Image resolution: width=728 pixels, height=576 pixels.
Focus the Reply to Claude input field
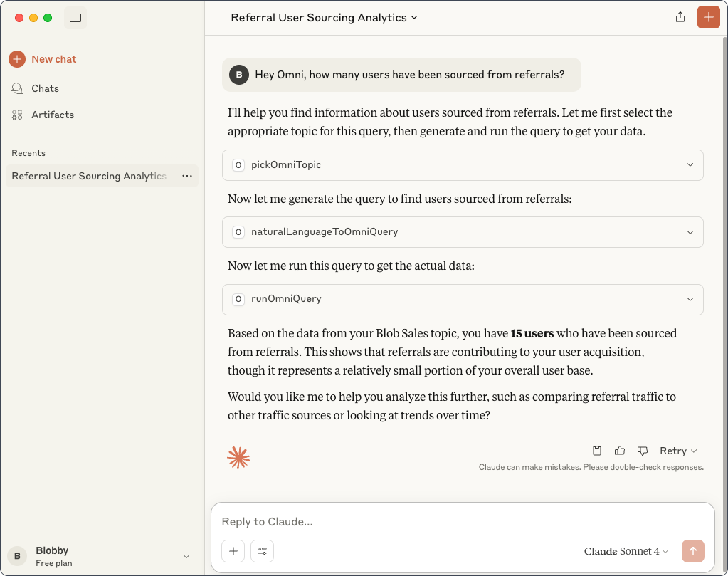pyautogui.click(x=463, y=522)
